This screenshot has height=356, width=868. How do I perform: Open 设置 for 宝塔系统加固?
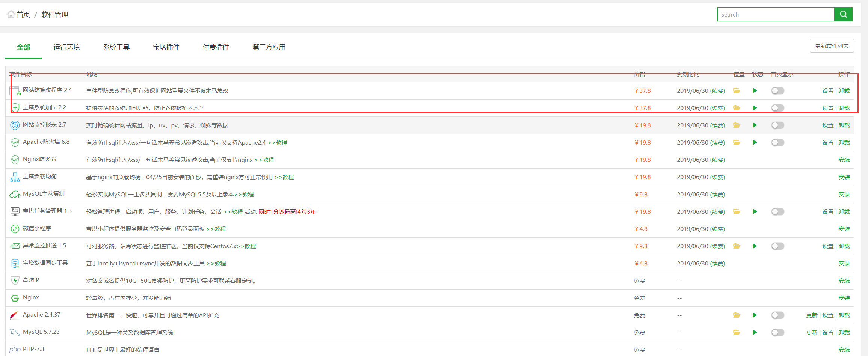point(828,108)
